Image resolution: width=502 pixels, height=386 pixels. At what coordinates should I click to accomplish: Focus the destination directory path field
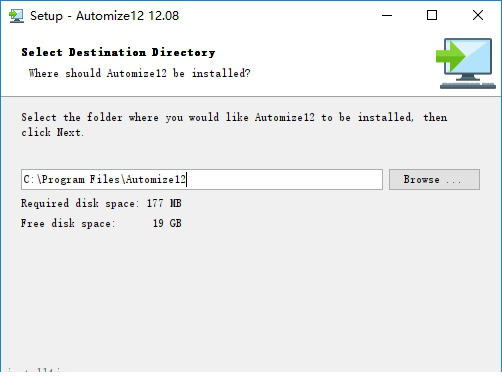[x=202, y=179]
